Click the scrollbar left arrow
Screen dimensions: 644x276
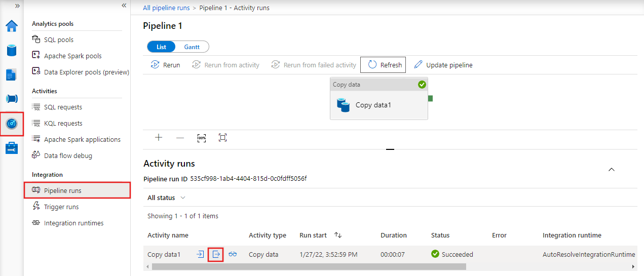click(x=148, y=266)
